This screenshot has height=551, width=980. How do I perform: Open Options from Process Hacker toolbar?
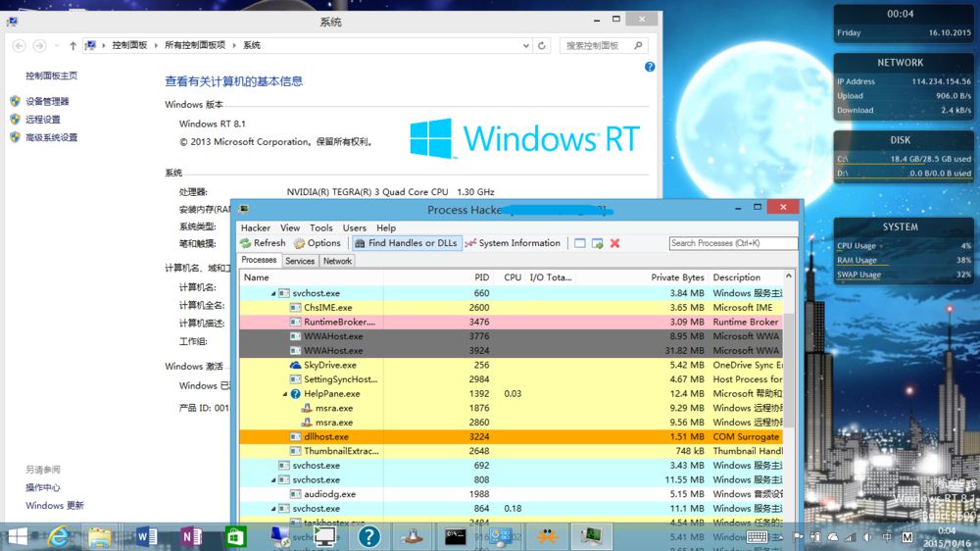(318, 243)
